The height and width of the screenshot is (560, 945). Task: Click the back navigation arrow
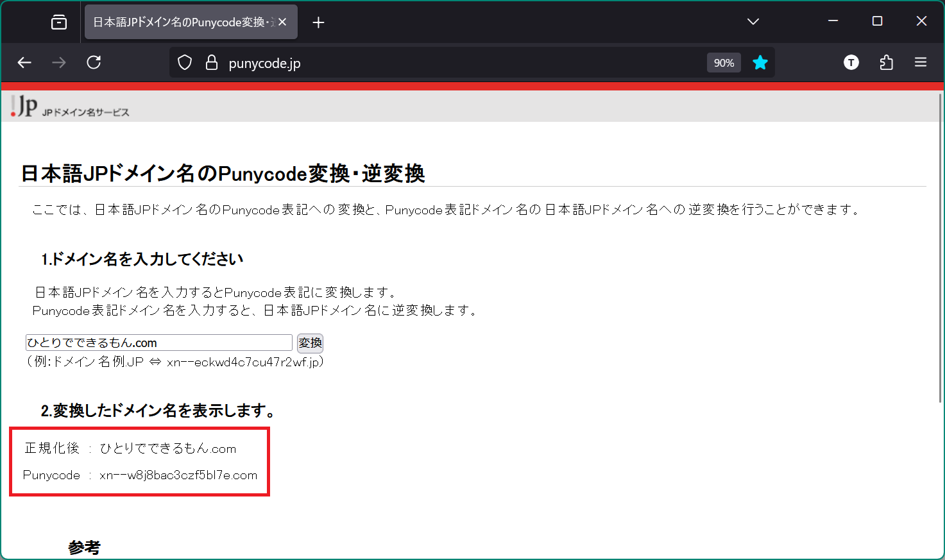24,62
